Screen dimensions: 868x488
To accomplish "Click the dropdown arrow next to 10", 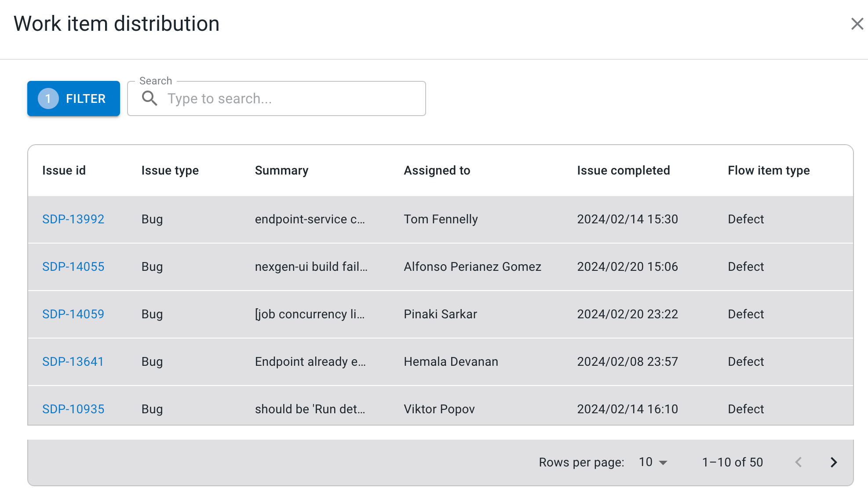I will pyautogui.click(x=663, y=462).
